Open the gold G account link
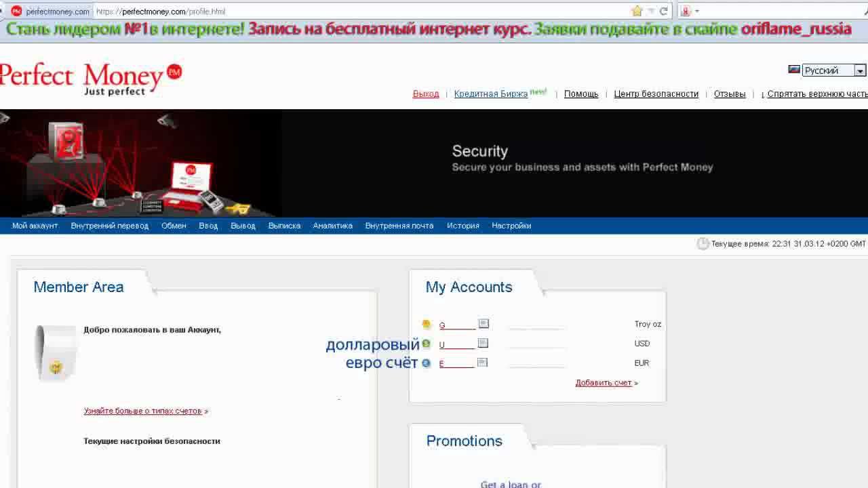Image resolution: width=868 pixels, height=488 pixels. [x=457, y=325]
